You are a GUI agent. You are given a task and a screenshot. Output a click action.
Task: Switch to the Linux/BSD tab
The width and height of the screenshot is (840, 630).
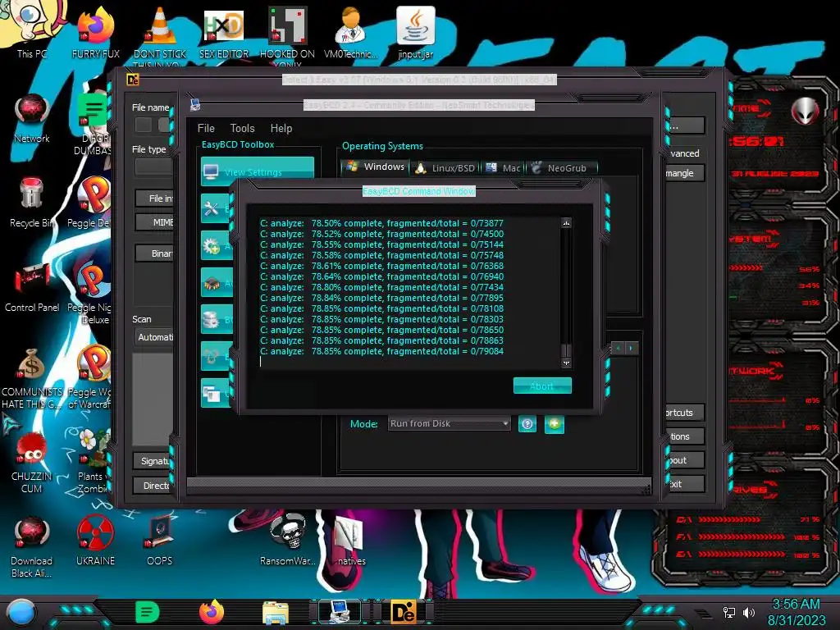pyautogui.click(x=445, y=167)
